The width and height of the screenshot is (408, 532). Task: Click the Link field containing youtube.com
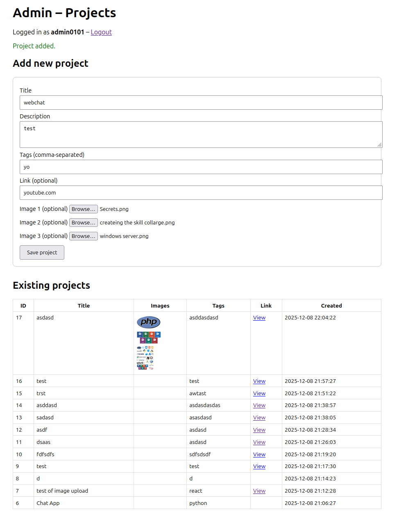tap(201, 192)
